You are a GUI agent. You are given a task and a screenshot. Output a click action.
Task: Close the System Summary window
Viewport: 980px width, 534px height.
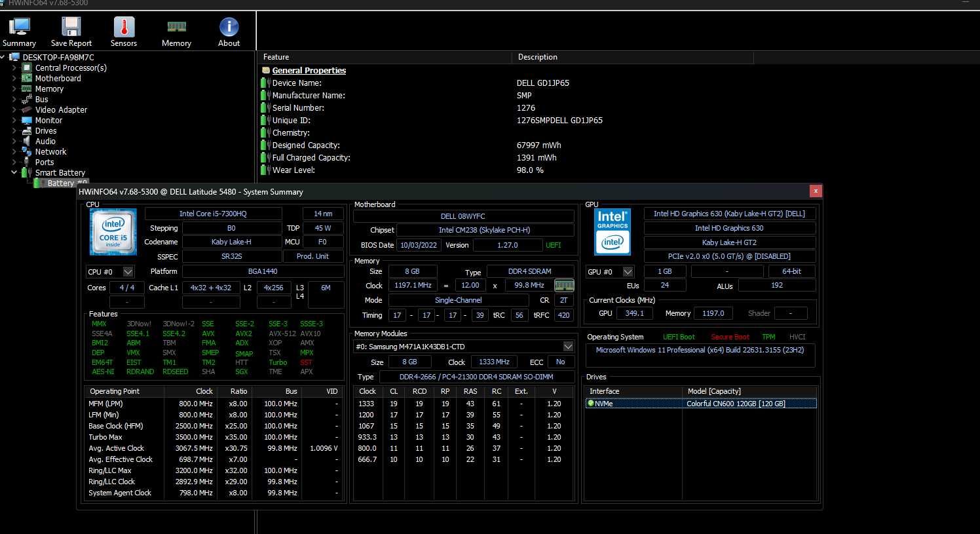(815, 191)
